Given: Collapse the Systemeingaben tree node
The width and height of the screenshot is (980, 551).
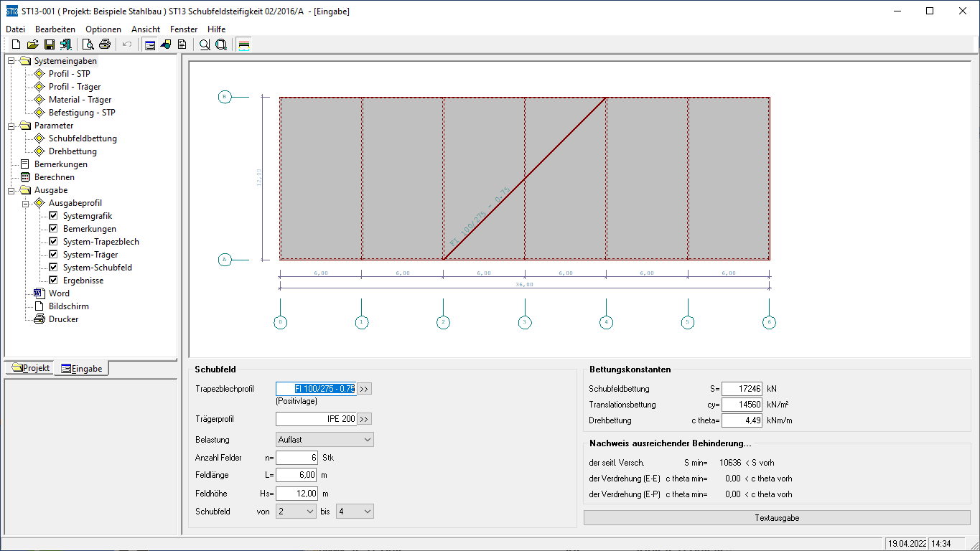Looking at the screenshot, I should coord(11,61).
